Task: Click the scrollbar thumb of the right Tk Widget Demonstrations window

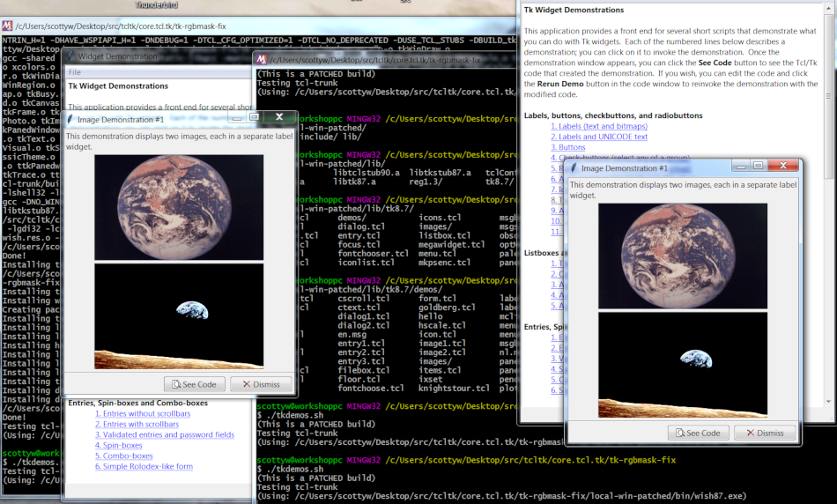Action: (828, 96)
